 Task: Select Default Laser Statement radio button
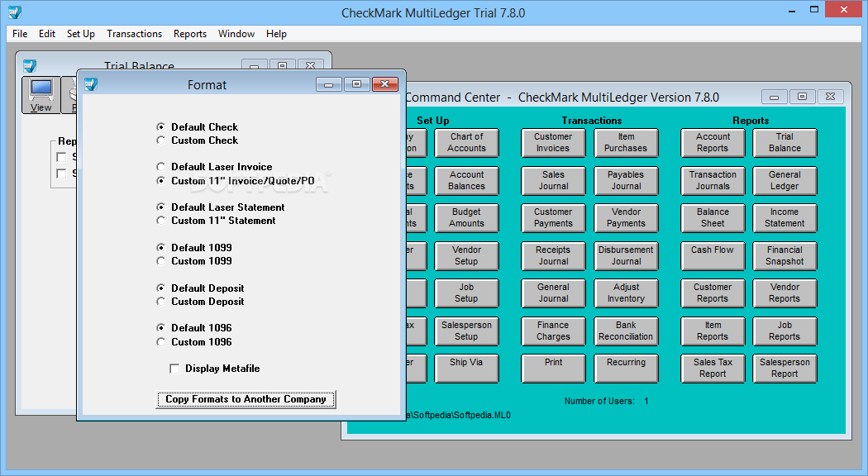click(x=160, y=207)
